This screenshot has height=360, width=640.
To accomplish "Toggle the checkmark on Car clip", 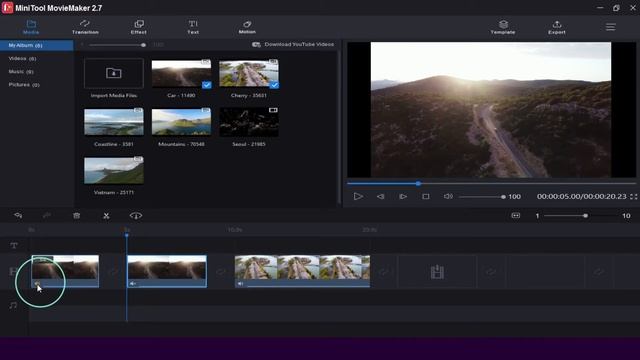I will tap(207, 85).
